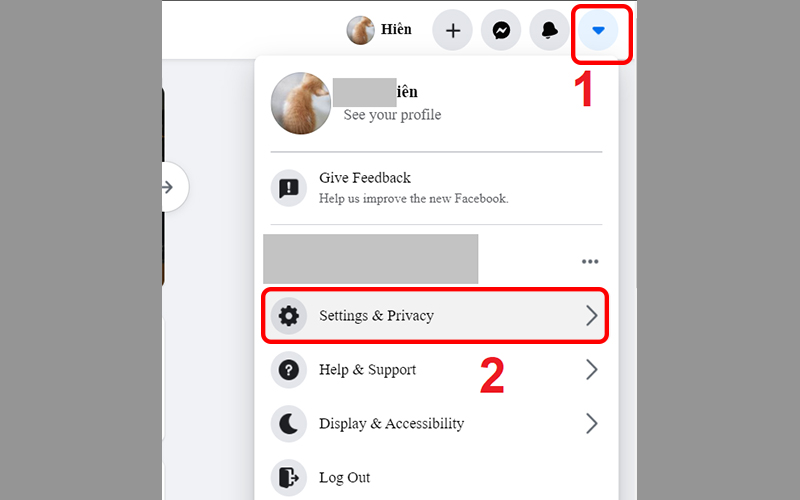The image size is (800, 500).
Task: Click the account dropdown arrow
Action: [598, 31]
